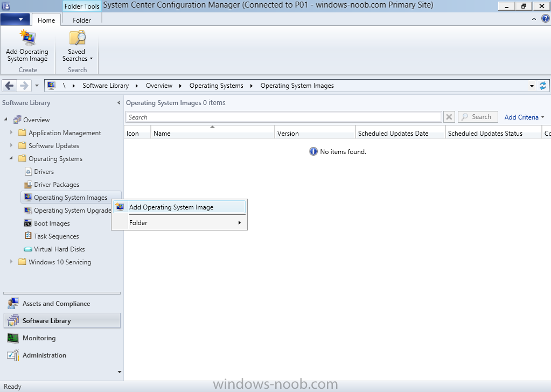Open the Folder submenu arrow
Image resolution: width=551 pixels, height=392 pixels.
point(240,223)
